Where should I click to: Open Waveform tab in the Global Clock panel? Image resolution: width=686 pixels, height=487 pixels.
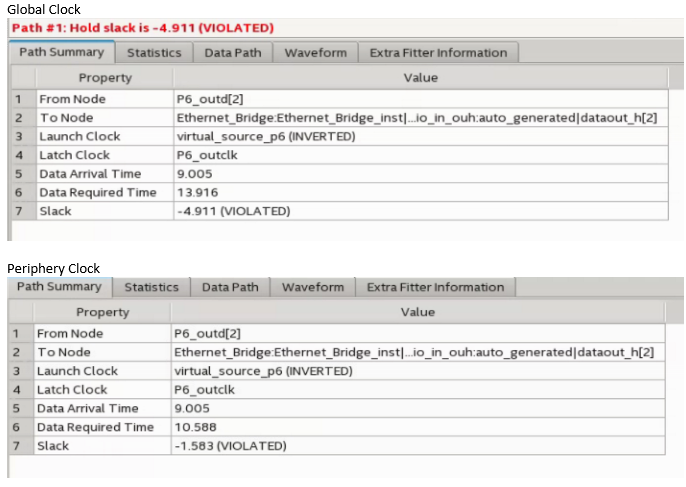click(x=315, y=53)
